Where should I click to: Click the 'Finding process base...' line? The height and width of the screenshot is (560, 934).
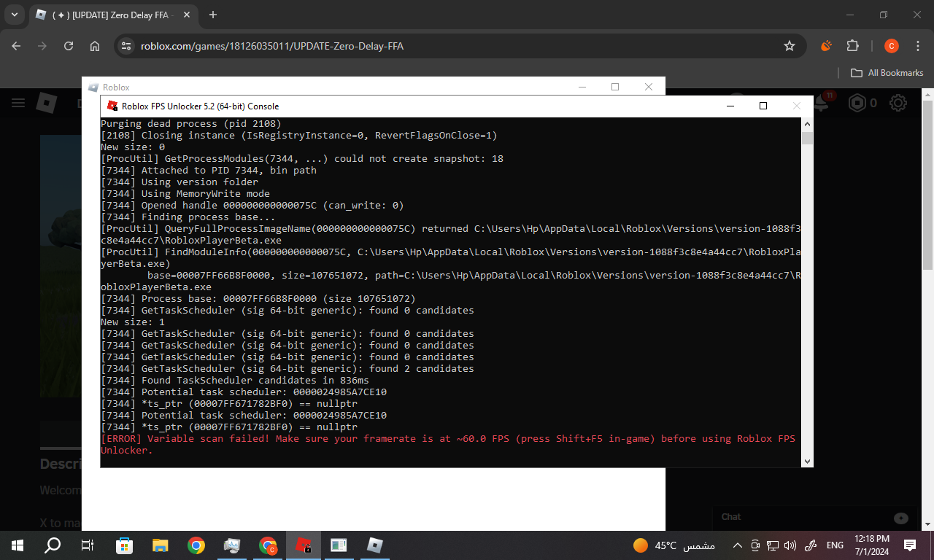tap(188, 217)
